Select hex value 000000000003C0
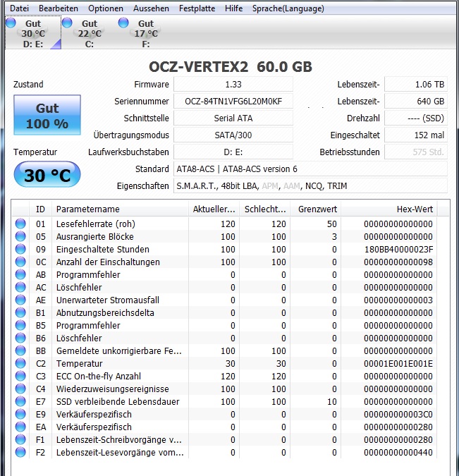459x476 pixels. click(x=398, y=414)
